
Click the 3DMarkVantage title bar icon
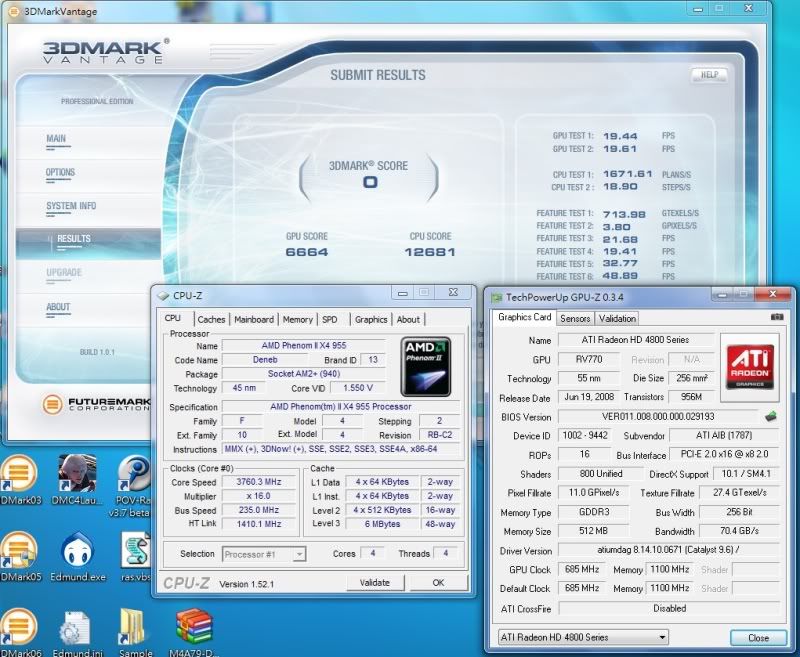15,11
